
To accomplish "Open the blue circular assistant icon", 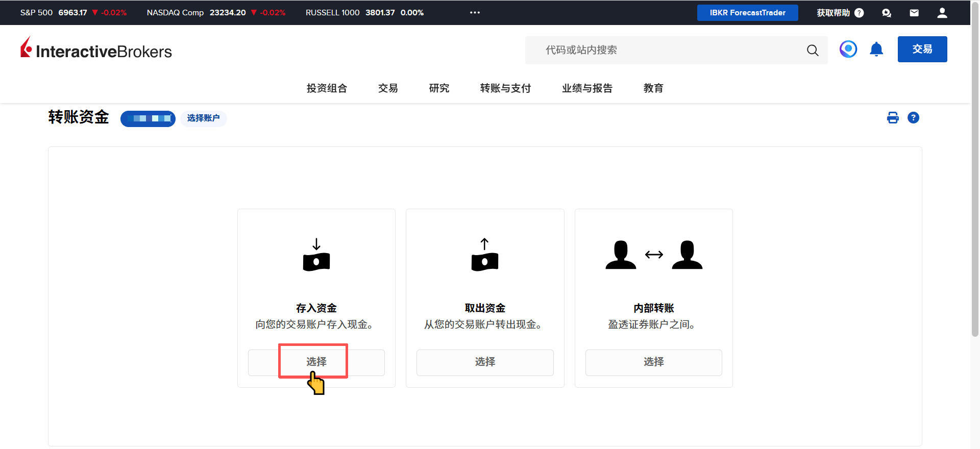I will point(848,49).
